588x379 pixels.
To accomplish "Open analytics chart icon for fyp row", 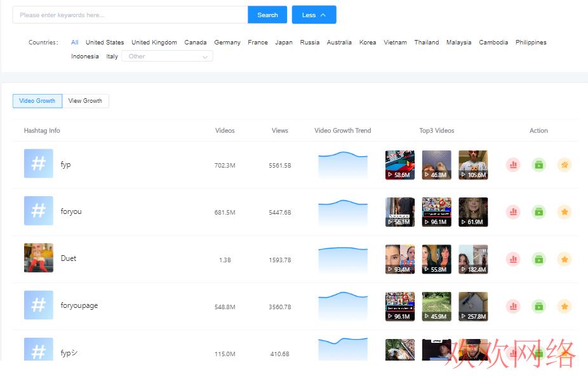I will coord(513,164).
